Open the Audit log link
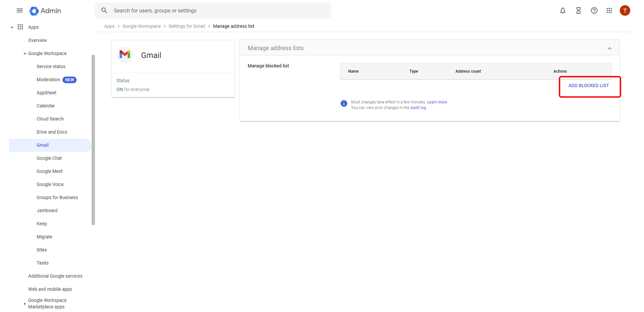The image size is (644, 312). coord(418,108)
